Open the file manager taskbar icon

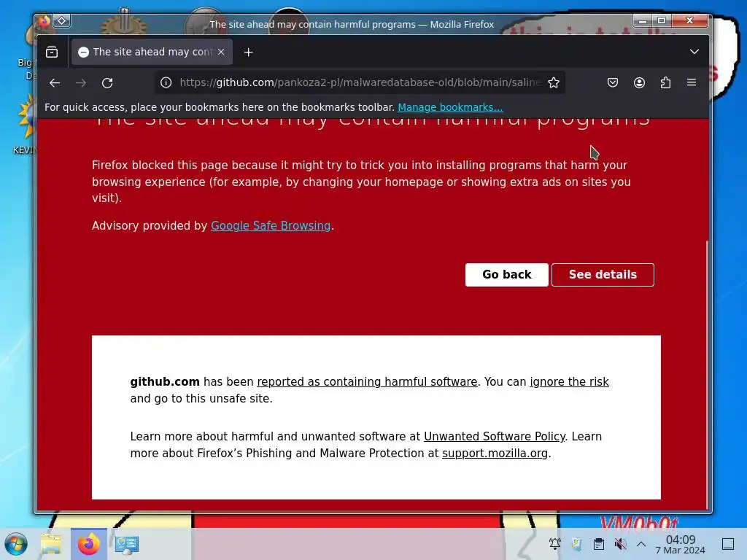[51, 544]
